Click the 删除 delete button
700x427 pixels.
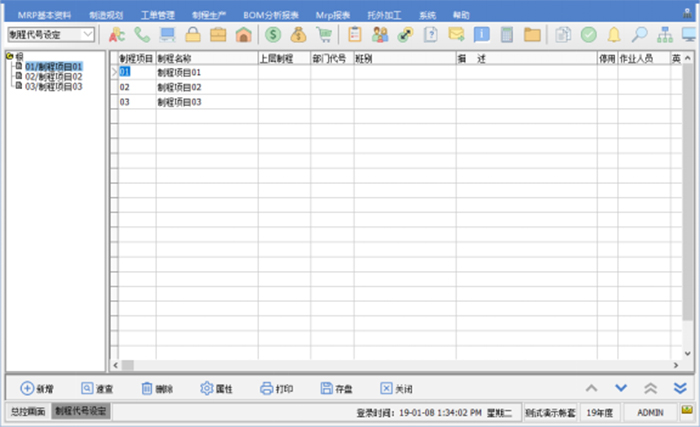click(x=157, y=388)
